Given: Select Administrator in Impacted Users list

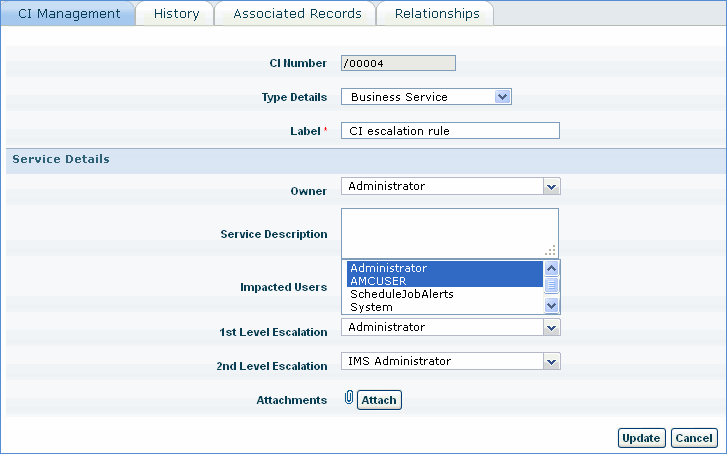Looking at the screenshot, I should click(x=443, y=268).
